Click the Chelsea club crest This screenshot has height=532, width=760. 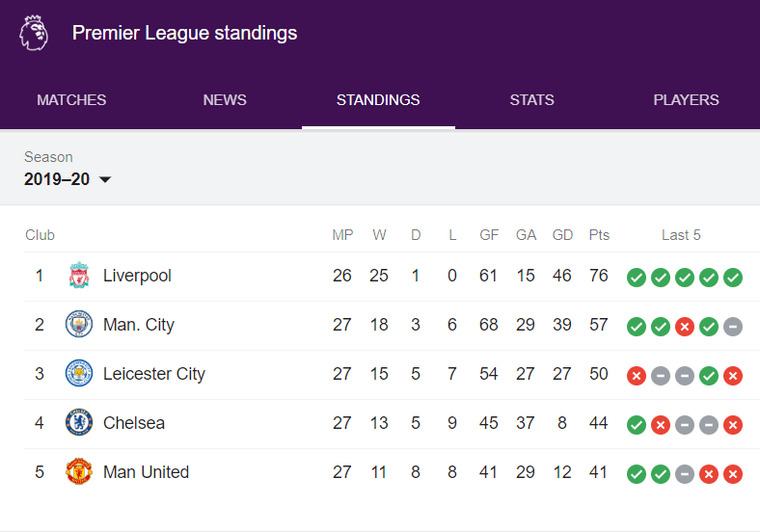click(x=78, y=423)
